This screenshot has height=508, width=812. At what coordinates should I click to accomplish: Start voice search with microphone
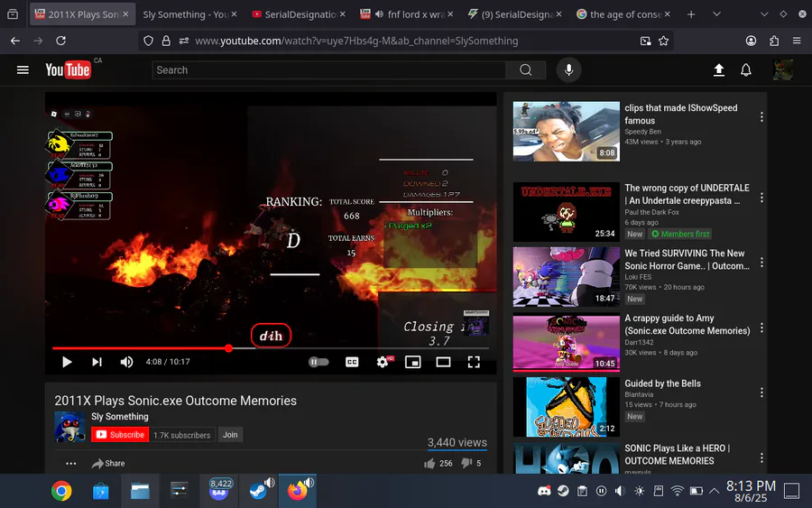coord(568,69)
